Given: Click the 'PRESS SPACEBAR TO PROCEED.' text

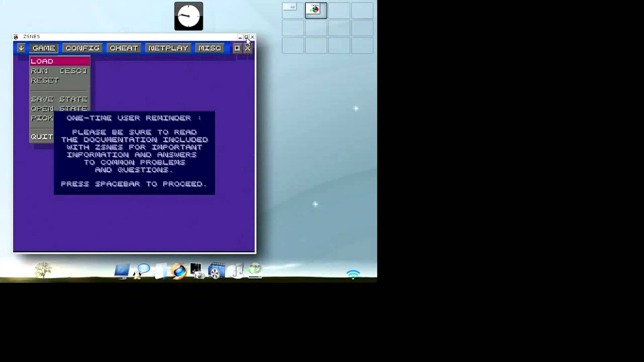Looking at the screenshot, I should tap(134, 184).
